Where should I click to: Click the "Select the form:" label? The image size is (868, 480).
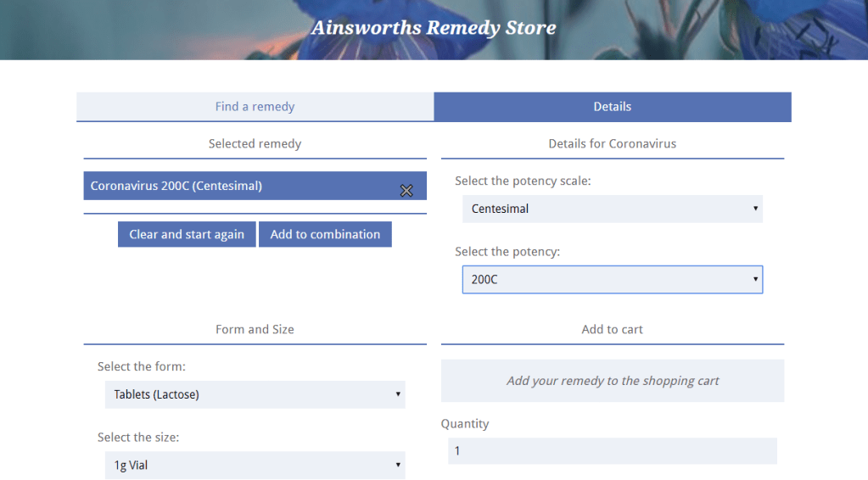pos(141,367)
